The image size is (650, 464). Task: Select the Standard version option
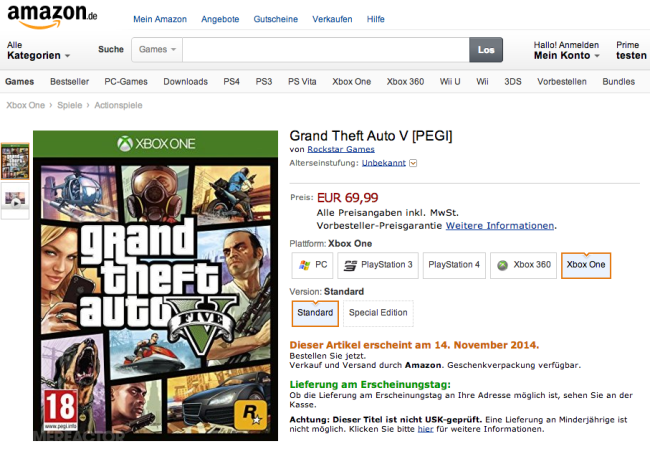pos(315,313)
